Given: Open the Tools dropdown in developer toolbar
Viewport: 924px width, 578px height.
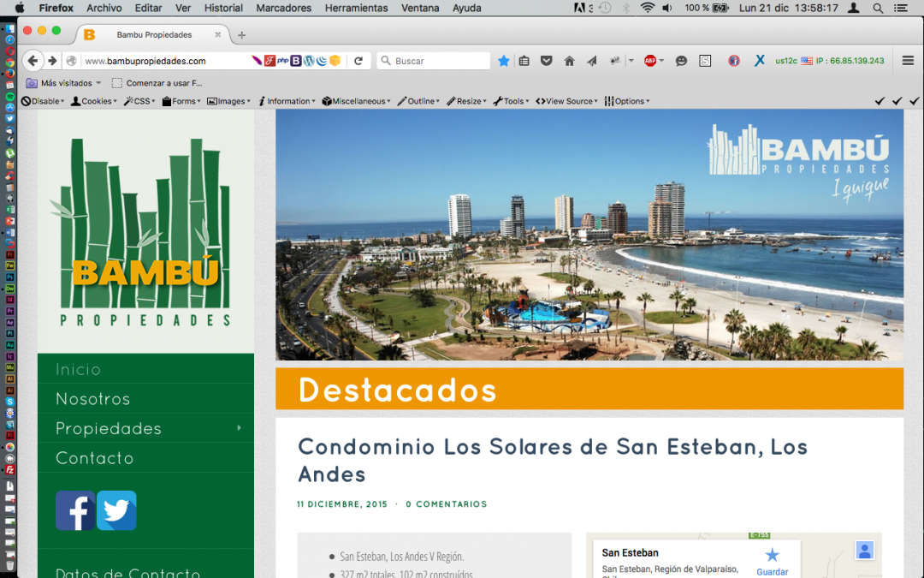Looking at the screenshot, I should tap(511, 101).
